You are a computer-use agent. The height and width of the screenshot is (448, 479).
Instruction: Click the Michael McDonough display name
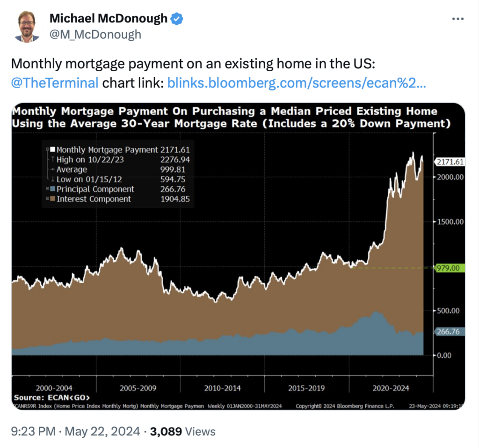(x=108, y=19)
